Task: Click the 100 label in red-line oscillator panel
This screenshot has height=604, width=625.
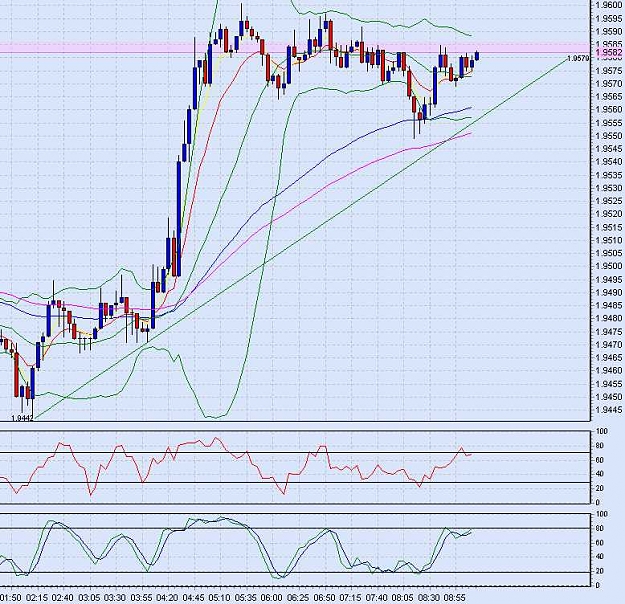Action: pos(602,431)
